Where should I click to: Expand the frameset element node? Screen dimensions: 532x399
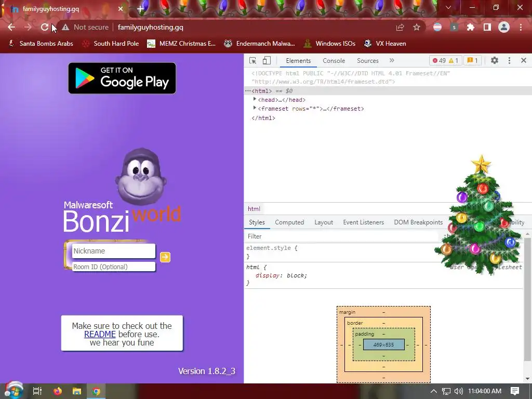(255, 108)
